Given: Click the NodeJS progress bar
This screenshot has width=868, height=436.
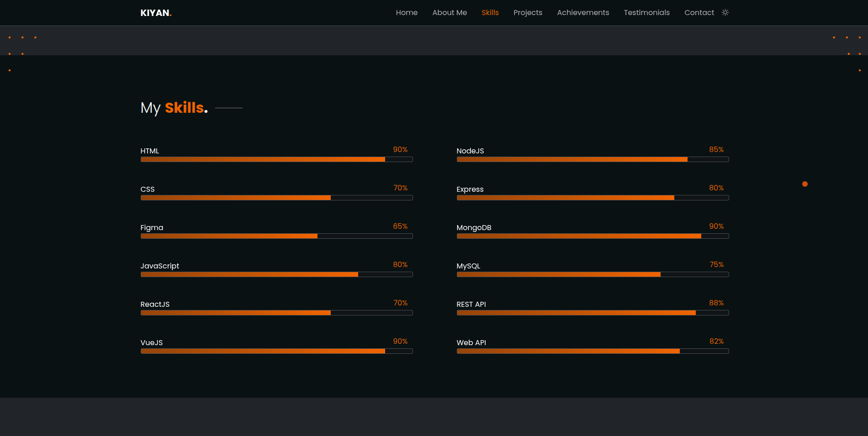Looking at the screenshot, I should (593, 159).
